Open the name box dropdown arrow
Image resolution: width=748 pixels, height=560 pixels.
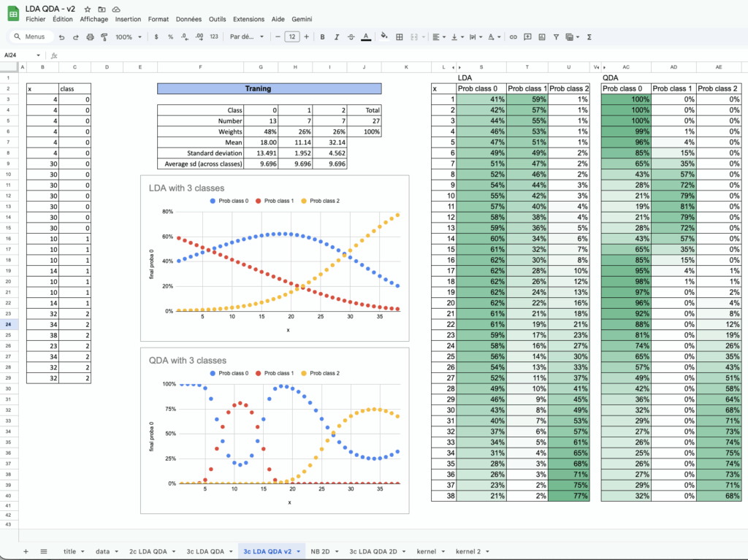tap(38, 55)
